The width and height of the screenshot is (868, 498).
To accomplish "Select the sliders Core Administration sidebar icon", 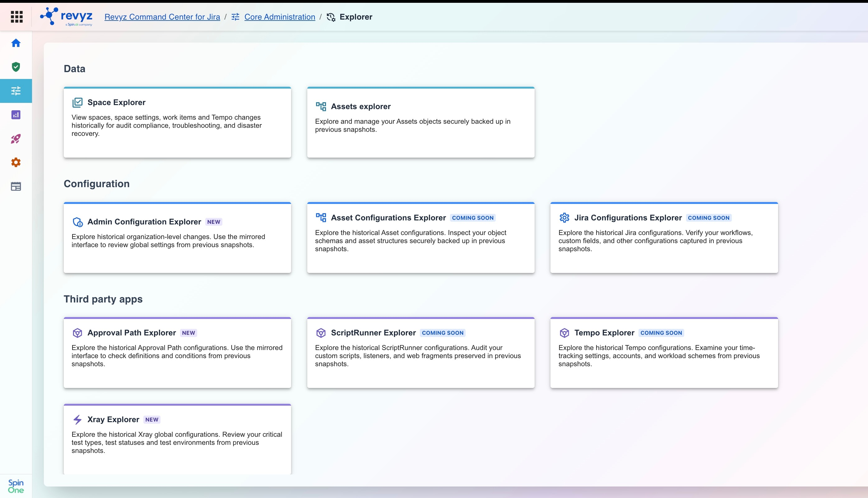I will click(16, 91).
